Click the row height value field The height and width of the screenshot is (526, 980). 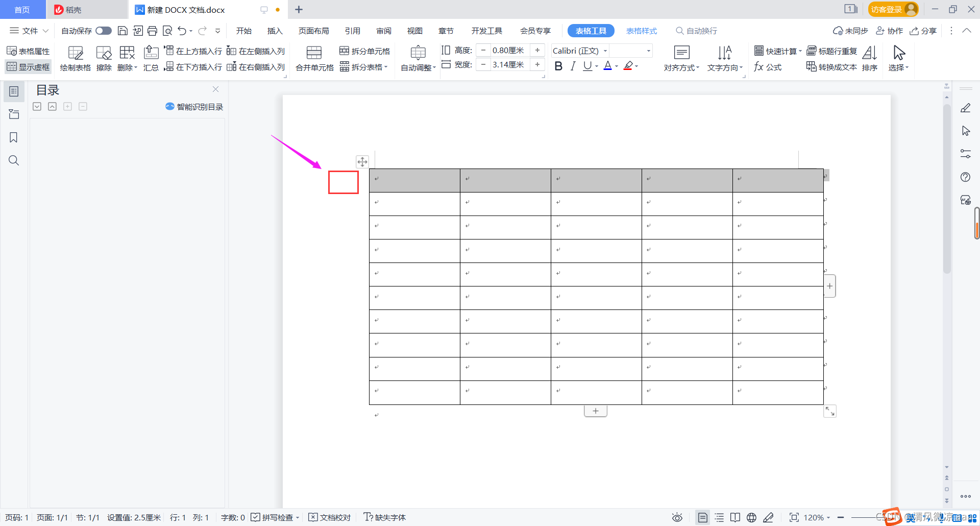(x=510, y=50)
